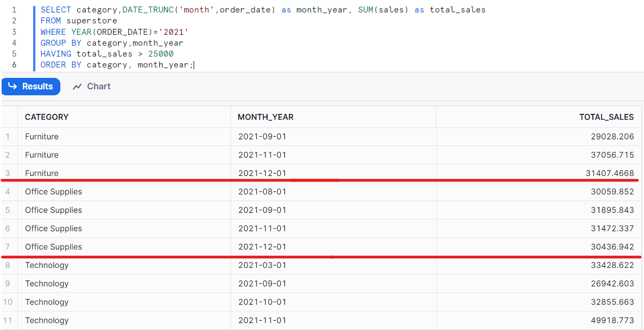Screen dimensions: 644x330
Task: Select result row number 11
Action: [x=8, y=320]
